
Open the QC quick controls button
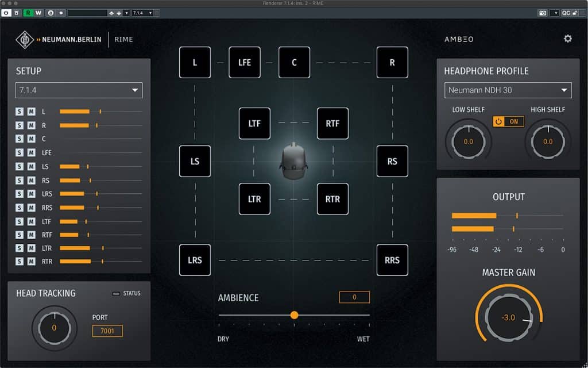coord(566,13)
